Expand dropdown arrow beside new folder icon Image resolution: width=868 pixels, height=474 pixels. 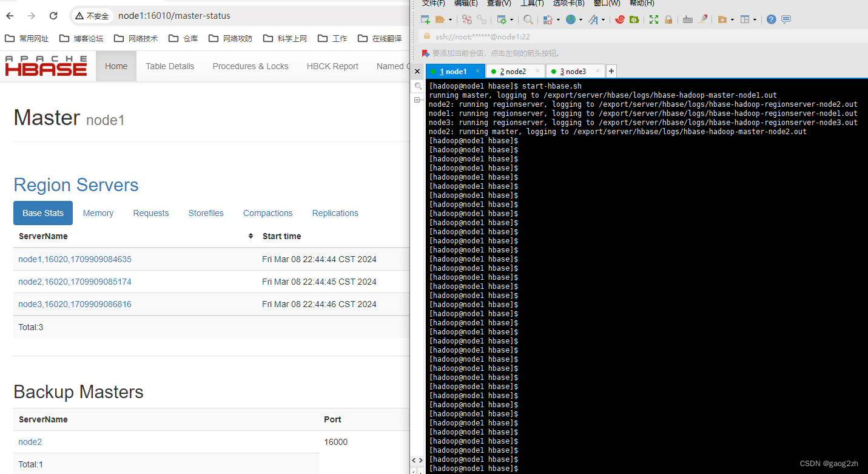pyautogui.click(x=732, y=20)
